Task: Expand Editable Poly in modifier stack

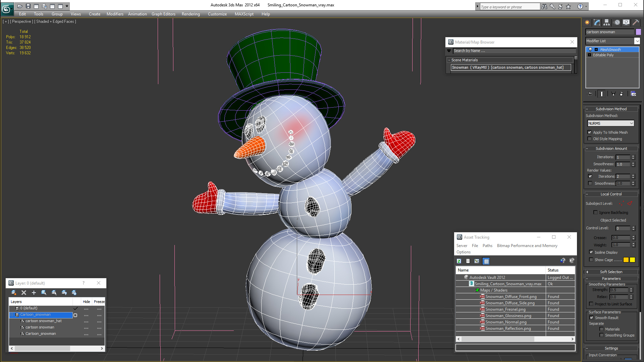Action: coord(590,55)
